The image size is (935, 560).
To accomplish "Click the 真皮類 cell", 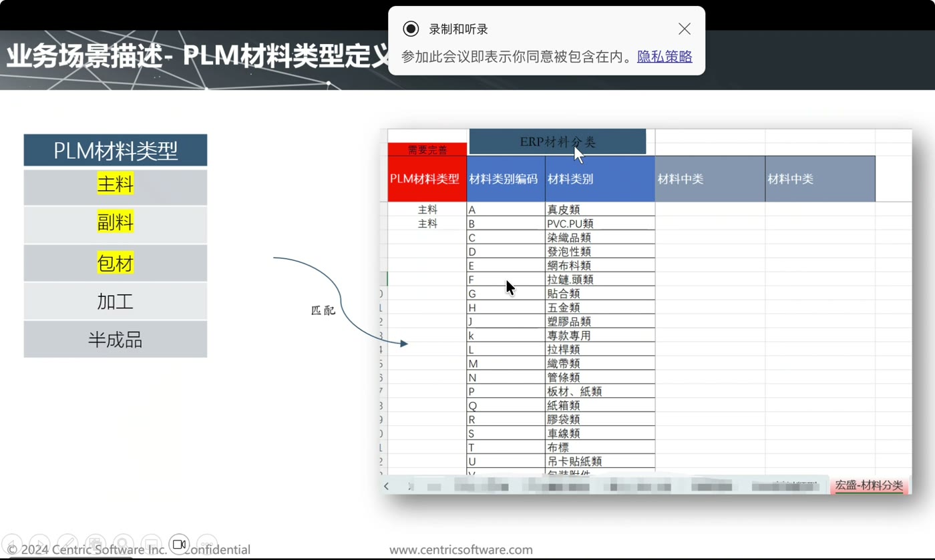I will click(600, 210).
